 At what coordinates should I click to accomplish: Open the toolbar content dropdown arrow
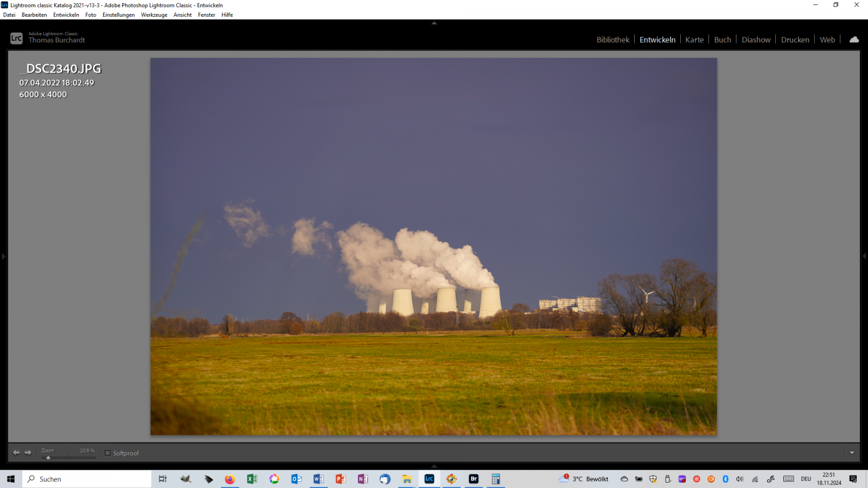(x=852, y=453)
